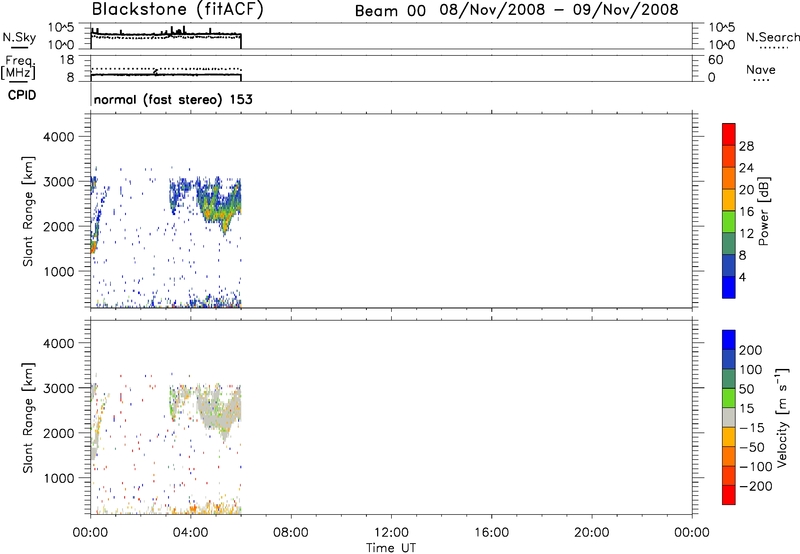Click the "Blackstone (fitACF)" plot title
800x554 pixels.
(177, 9)
